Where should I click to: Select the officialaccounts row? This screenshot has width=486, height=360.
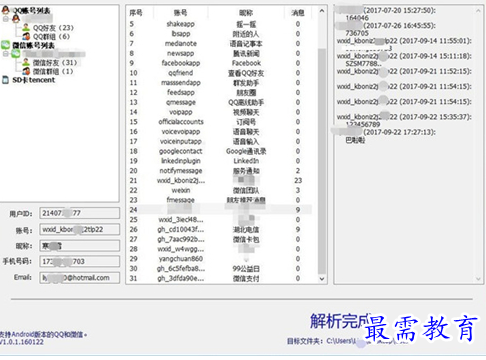point(220,122)
